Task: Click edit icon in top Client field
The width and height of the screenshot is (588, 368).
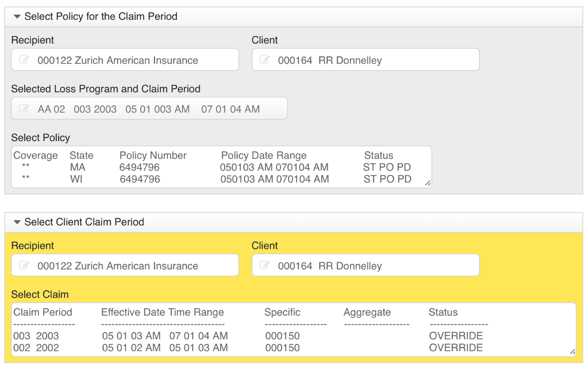Action: click(x=265, y=60)
